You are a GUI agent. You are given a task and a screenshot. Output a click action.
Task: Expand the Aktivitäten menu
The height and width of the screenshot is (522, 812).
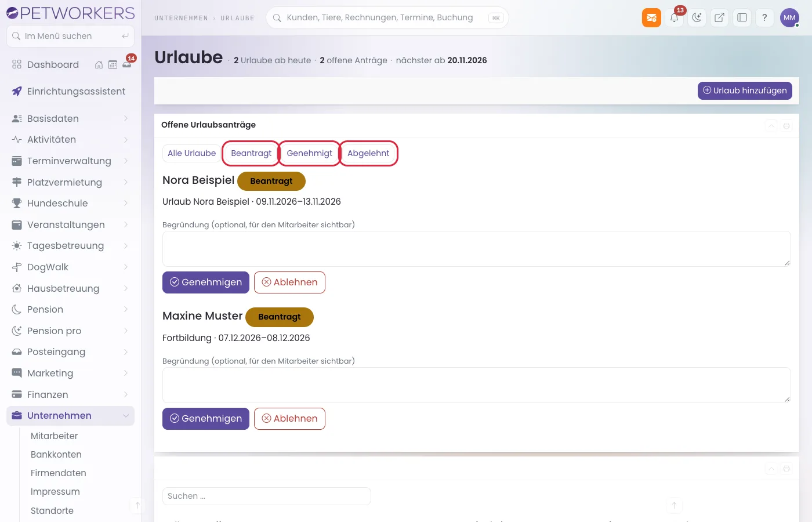(x=70, y=140)
